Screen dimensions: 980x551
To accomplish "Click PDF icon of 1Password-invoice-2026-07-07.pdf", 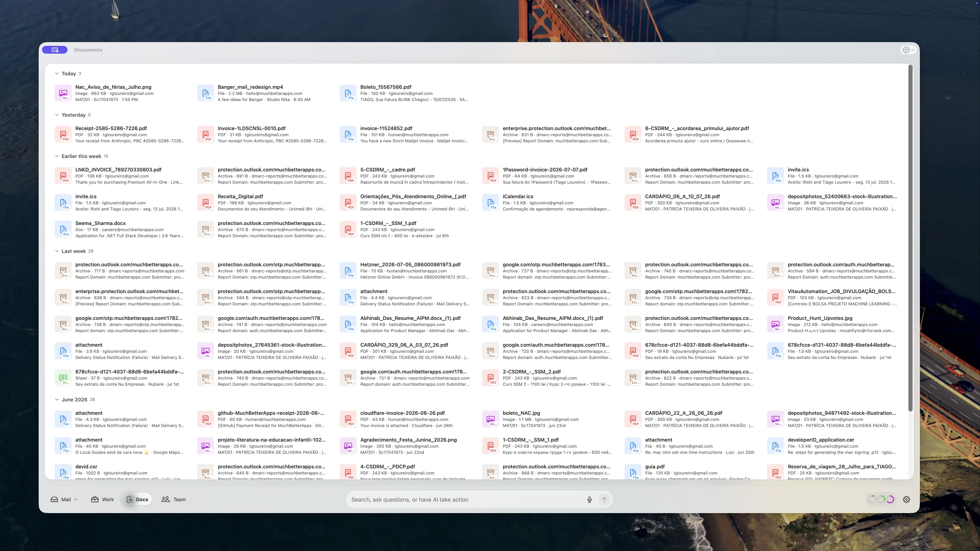I will pyautogui.click(x=490, y=176).
